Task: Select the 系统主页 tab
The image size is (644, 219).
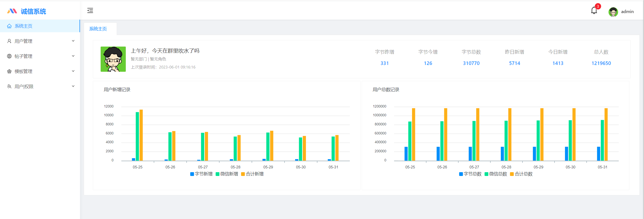Action: point(98,29)
